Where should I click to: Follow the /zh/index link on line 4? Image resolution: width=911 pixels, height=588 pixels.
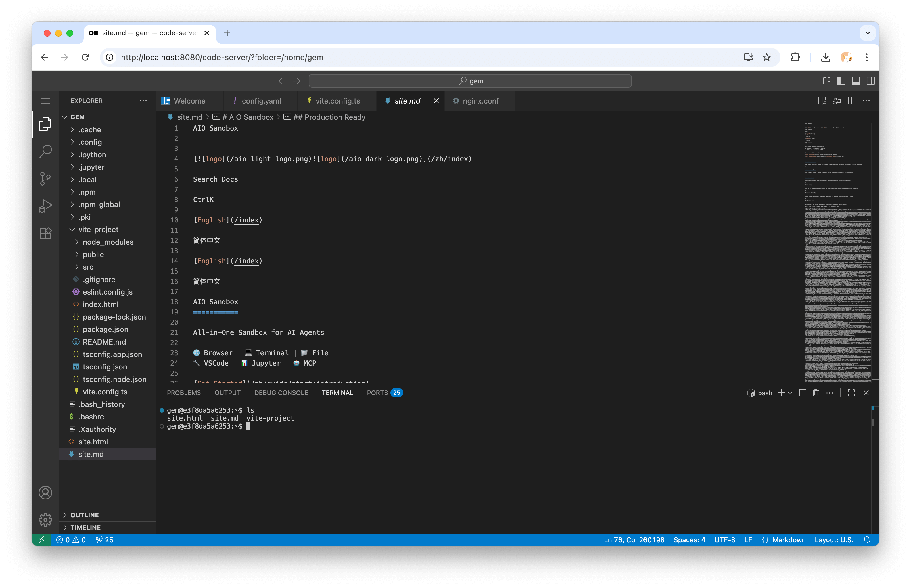(450, 159)
